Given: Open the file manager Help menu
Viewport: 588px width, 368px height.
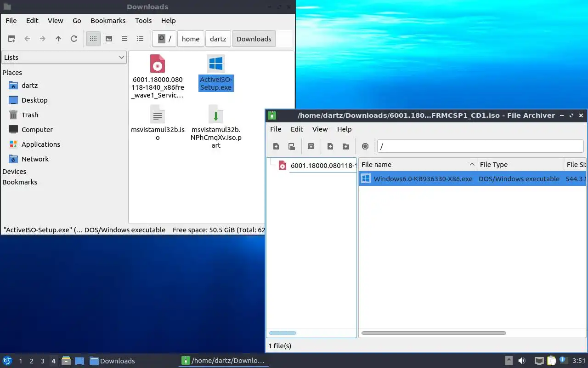Looking at the screenshot, I should (169, 21).
